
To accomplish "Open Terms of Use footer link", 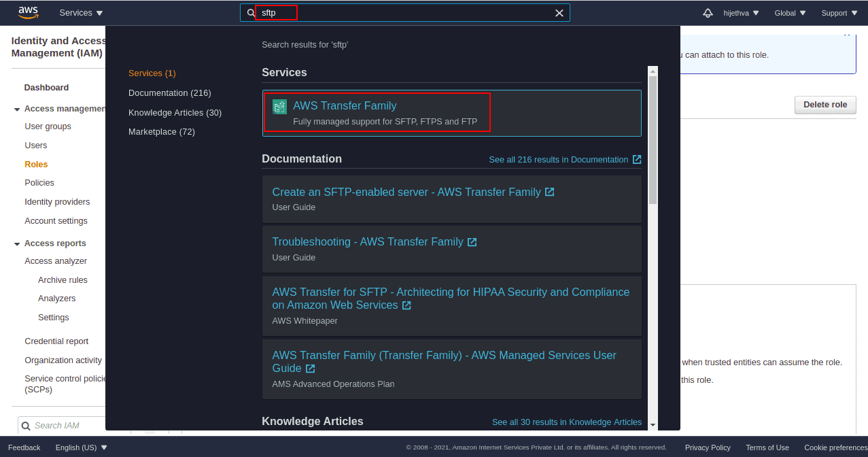I will click(x=767, y=447).
